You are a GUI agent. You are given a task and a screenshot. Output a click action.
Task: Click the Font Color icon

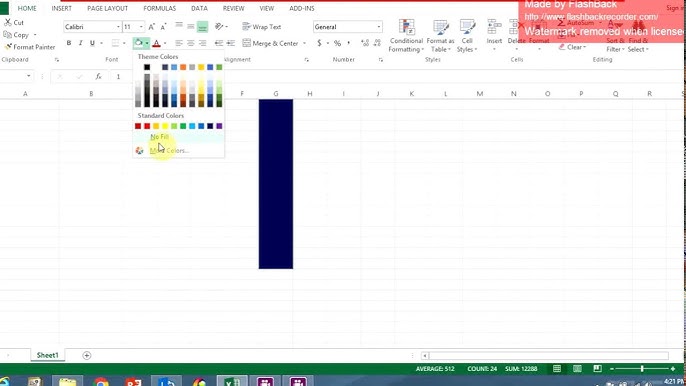[x=156, y=43]
